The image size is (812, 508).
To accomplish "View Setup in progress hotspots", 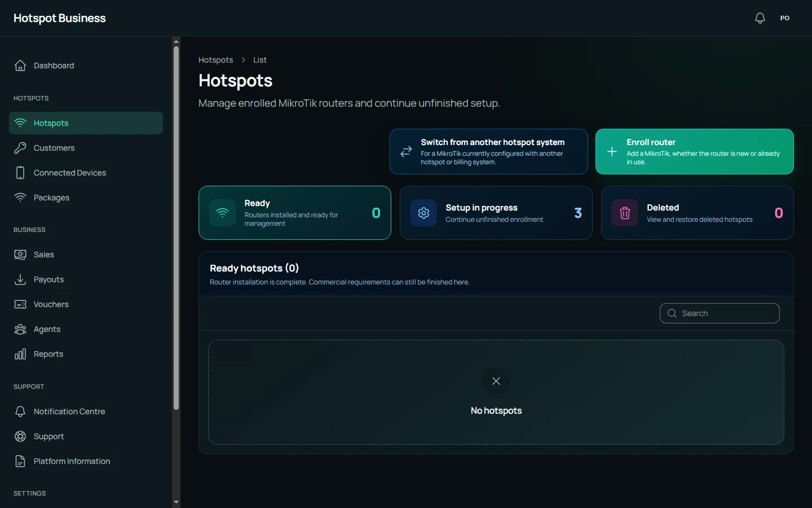I will [x=496, y=213].
